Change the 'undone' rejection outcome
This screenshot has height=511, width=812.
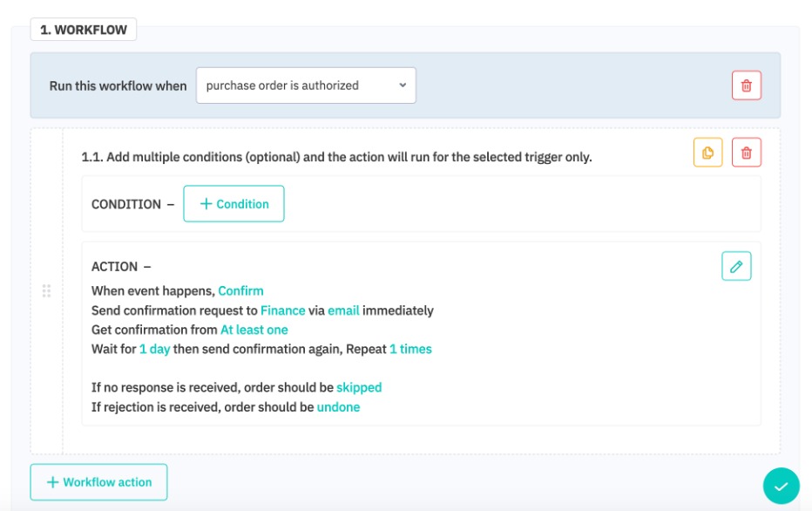338,407
